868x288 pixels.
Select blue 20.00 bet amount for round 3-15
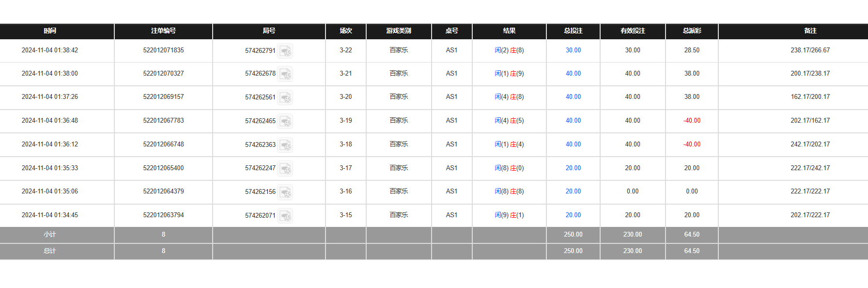573,215
